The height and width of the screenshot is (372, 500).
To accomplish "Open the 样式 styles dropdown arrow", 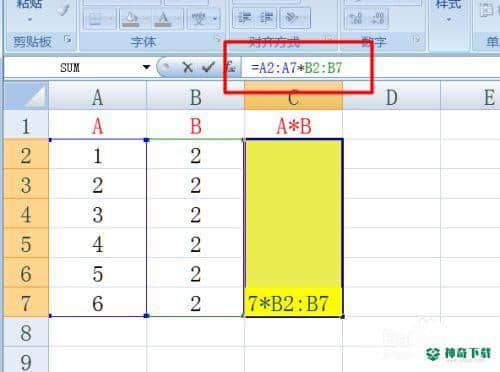I will point(449,20).
